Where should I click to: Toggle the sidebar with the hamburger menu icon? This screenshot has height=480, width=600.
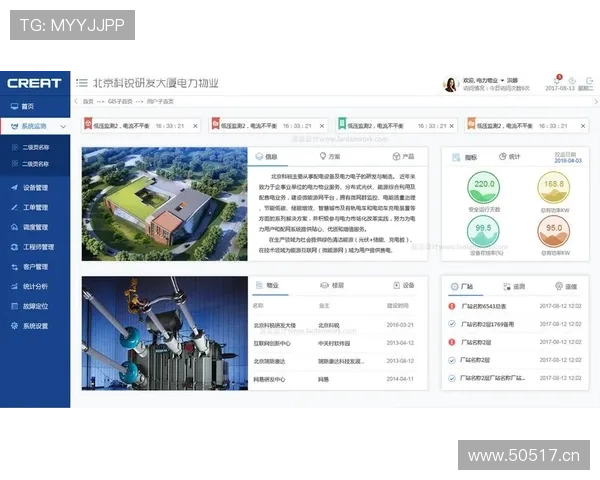coord(82,83)
